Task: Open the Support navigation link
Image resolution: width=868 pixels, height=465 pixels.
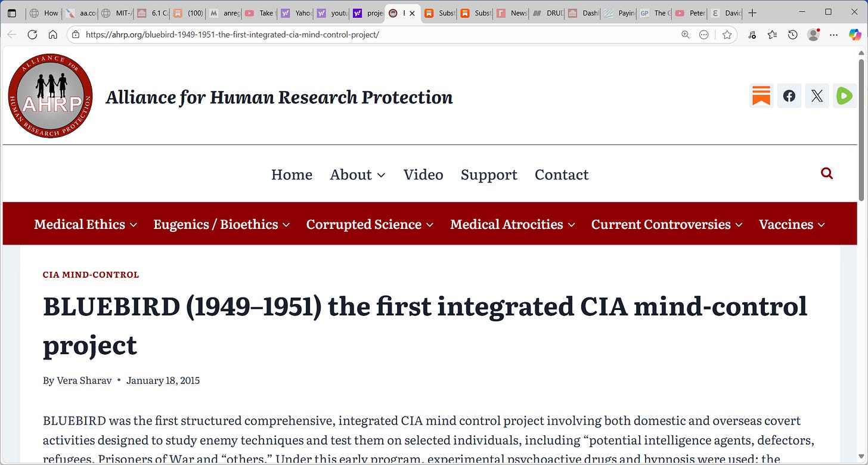Action: tap(489, 175)
